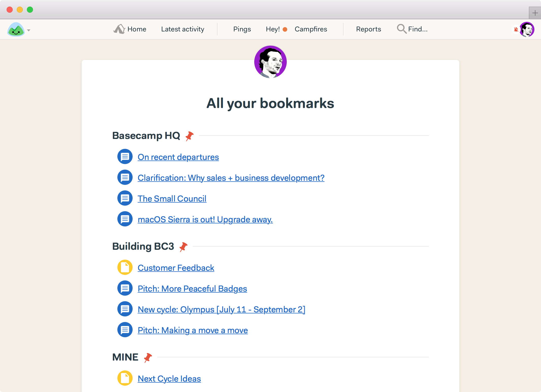Open Hey! notifications menu

point(273,29)
